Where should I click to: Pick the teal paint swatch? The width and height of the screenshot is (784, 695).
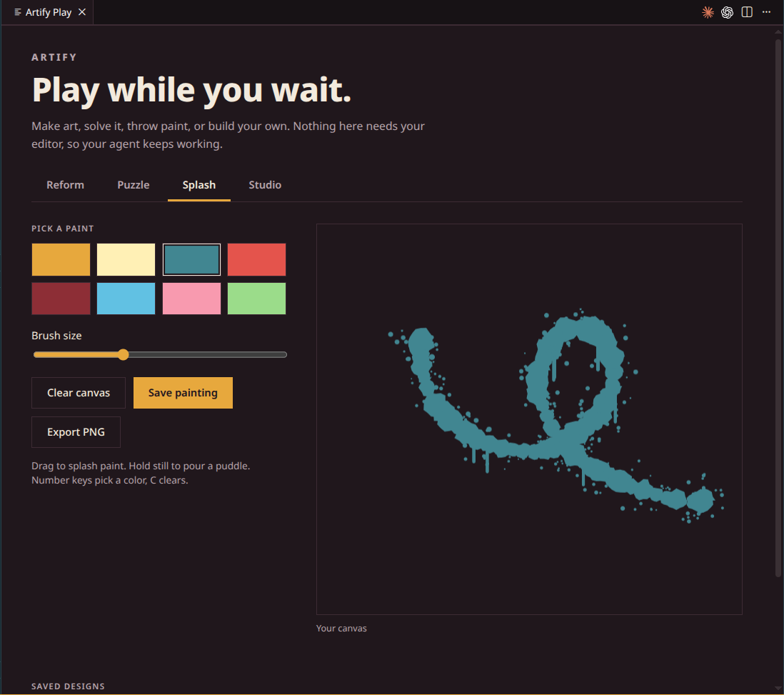(x=191, y=260)
